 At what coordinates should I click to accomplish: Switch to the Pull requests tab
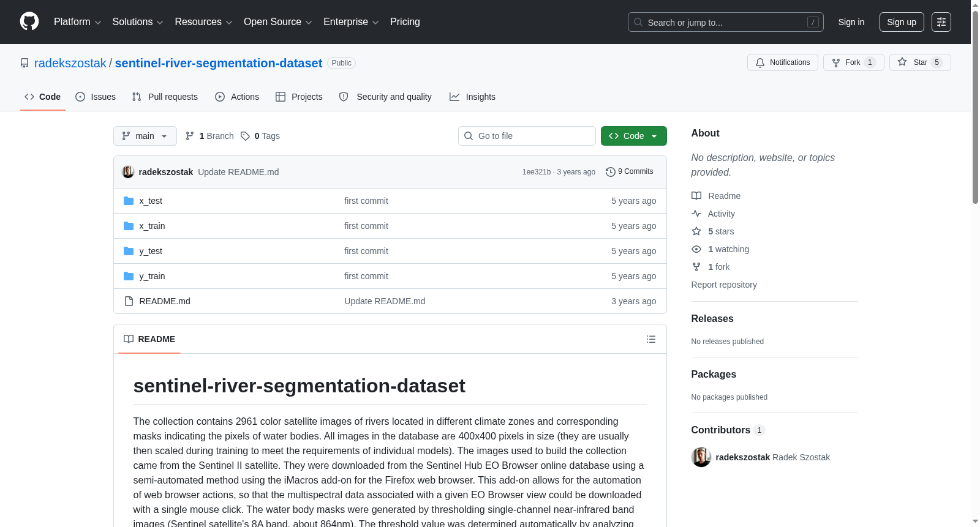coord(165,97)
